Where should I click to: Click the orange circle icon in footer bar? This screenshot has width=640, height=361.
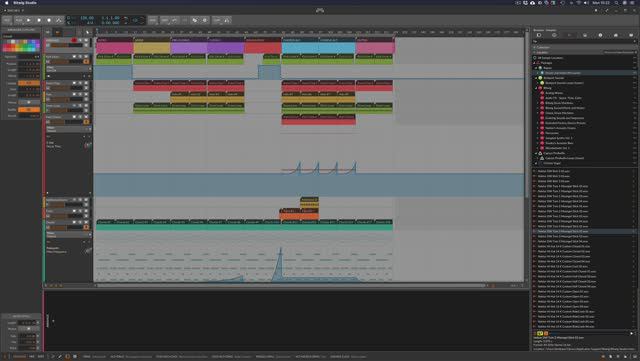pos(67,357)
